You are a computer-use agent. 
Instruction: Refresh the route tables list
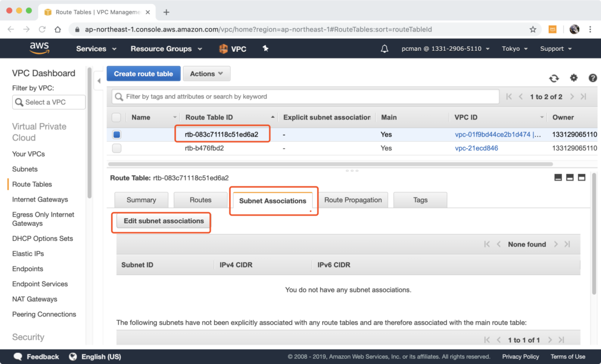pyautogui.click(x=554, y=78)
